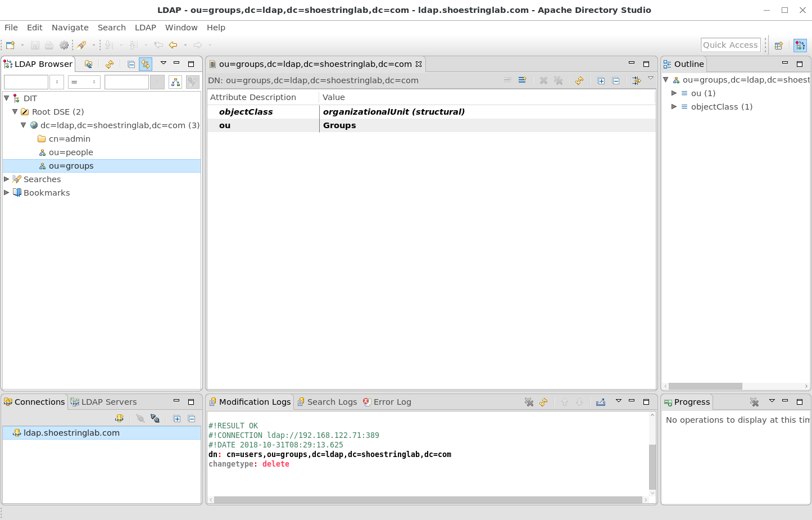Image resolution: width=812 pixels, height=520 pixels.
Task: Select the ou=people entry
Action: click(71, 152)
